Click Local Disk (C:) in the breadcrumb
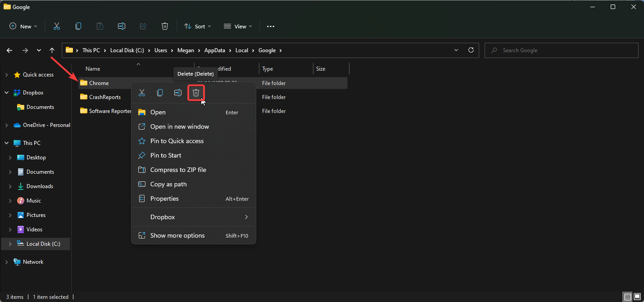 point(128,50)
